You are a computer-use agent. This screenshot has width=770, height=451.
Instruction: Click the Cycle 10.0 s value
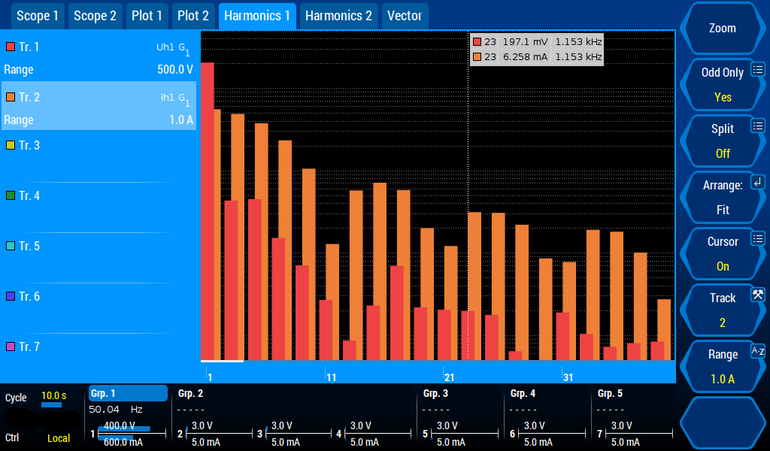point(54,396)
